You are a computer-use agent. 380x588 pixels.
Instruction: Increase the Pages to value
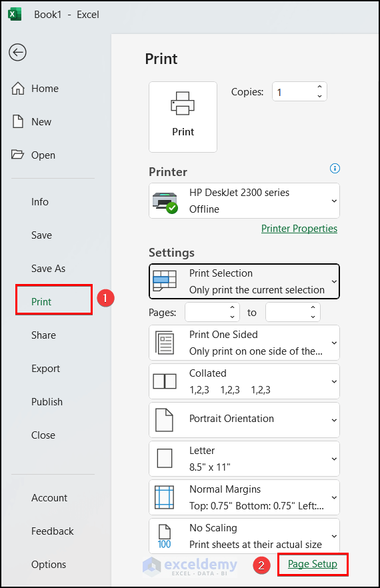(x=313, y=307)
